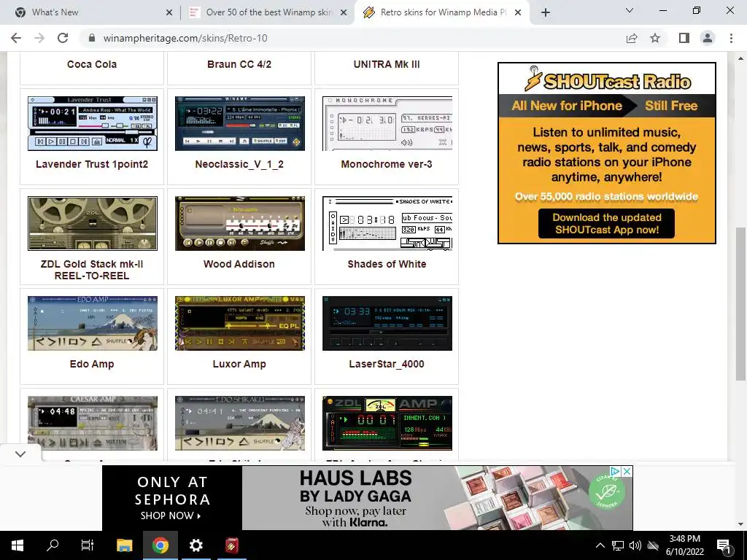Screen dimensions: 747x560
Task: Open Chrome profile menu
Action: point(708,38)
